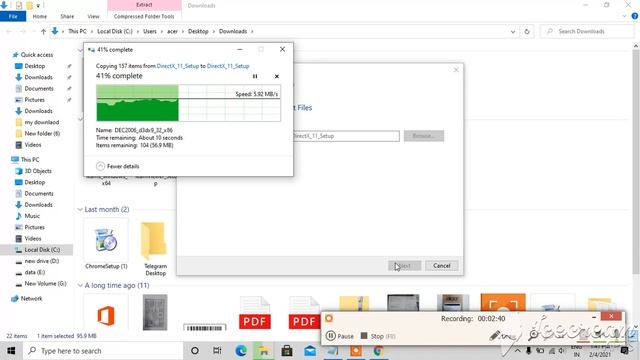Open my downlaod folder in sidebar
The image size is (640, 360).
coord(41,122)
